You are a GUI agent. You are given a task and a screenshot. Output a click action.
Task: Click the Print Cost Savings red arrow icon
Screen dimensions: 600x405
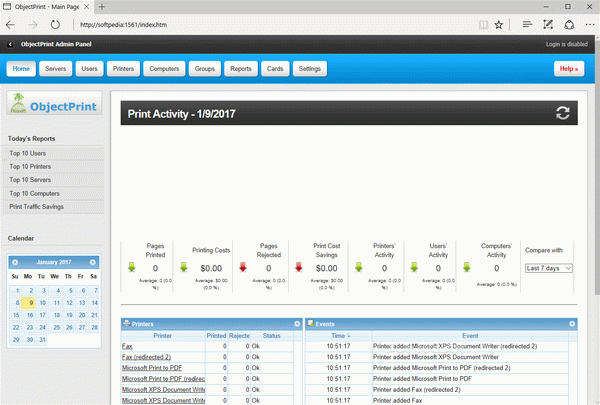(299, 267)
